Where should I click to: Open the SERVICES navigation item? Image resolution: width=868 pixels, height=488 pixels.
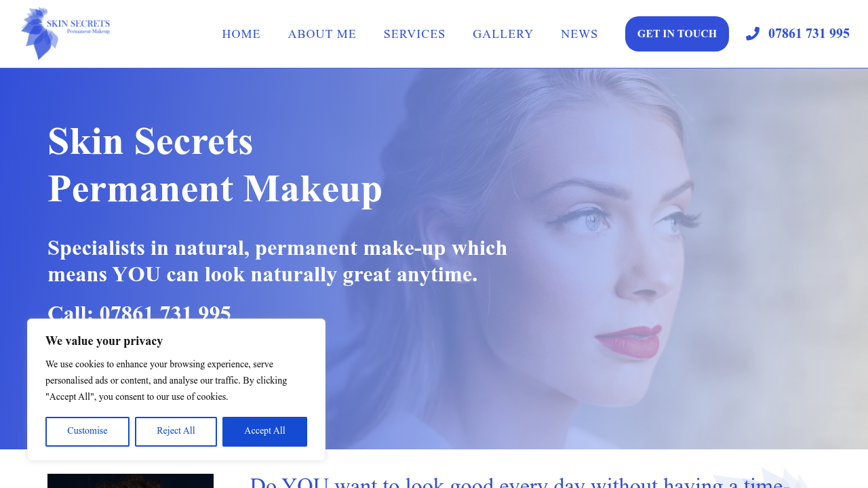click(414, 34)
